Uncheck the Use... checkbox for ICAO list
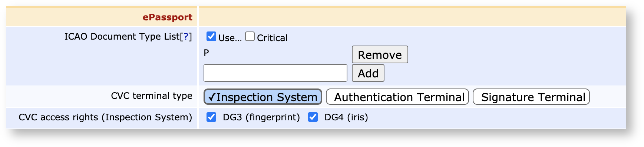The width and height of the screenshot is (644, 147). (211, 36)
